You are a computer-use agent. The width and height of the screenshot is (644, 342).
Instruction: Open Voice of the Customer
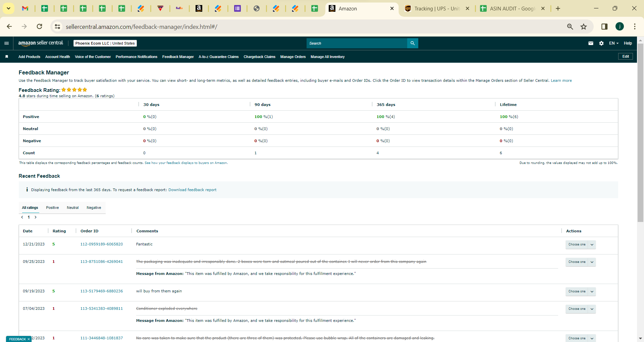pos(93,57)
